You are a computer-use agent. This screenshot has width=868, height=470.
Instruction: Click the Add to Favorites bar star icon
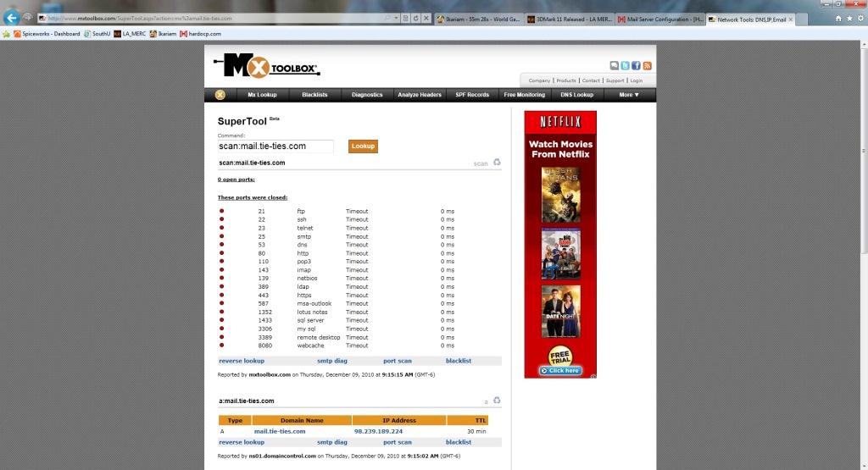pyautogui.click(x=6, y=34)
